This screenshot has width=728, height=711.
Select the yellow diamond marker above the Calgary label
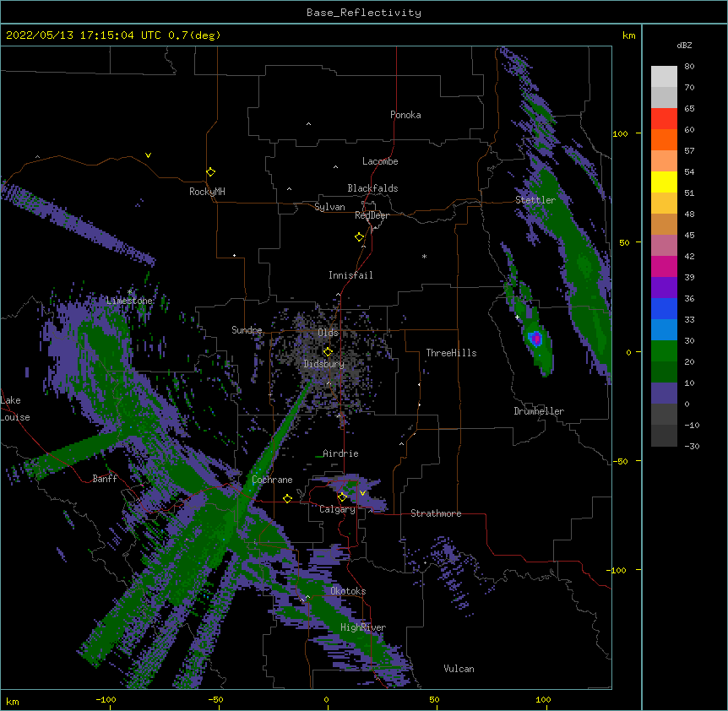(342, 497)
